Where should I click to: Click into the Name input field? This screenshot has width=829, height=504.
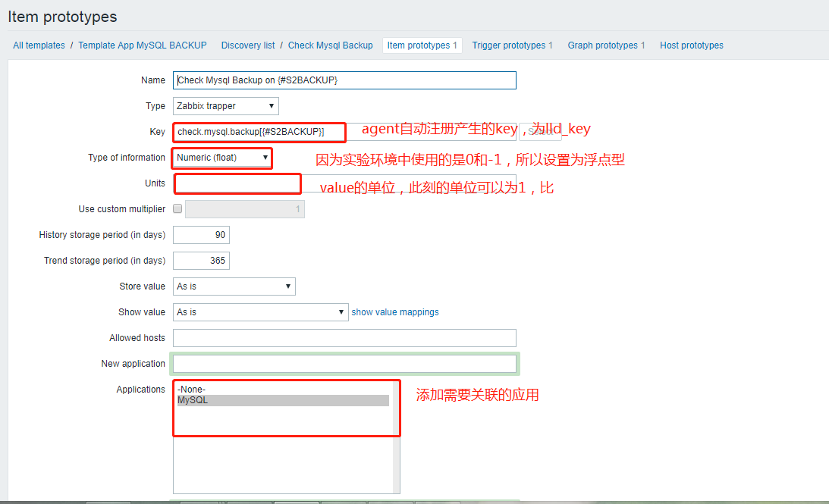(x=344, y=80)
